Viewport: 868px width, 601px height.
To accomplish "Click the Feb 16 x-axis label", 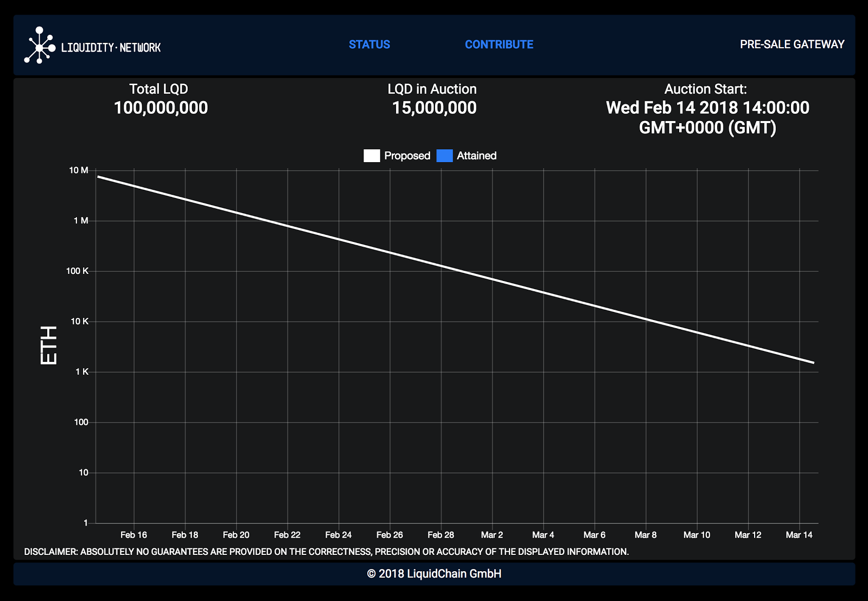I will click(134, 535).
